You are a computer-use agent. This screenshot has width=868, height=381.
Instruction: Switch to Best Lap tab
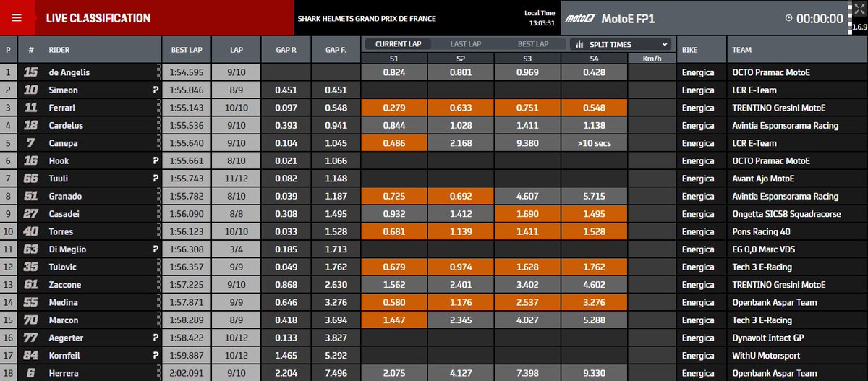[534, 44]
